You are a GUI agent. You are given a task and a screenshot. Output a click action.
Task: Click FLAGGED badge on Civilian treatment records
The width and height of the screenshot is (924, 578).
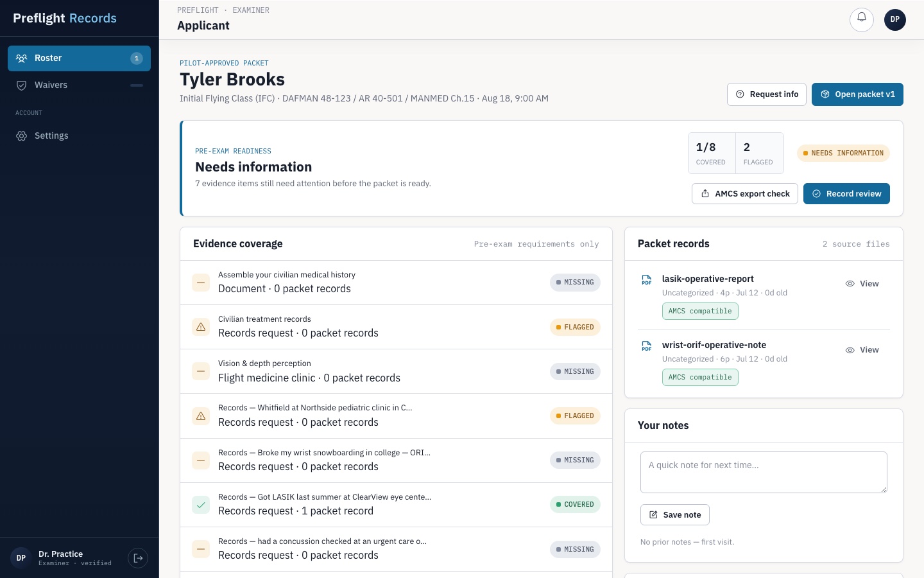(575, 328)
